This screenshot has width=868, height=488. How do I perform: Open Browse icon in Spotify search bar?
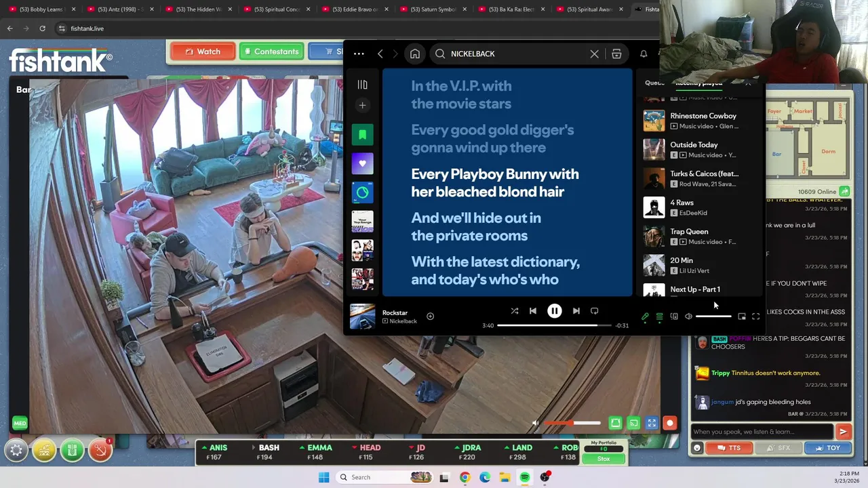[616, 54]
